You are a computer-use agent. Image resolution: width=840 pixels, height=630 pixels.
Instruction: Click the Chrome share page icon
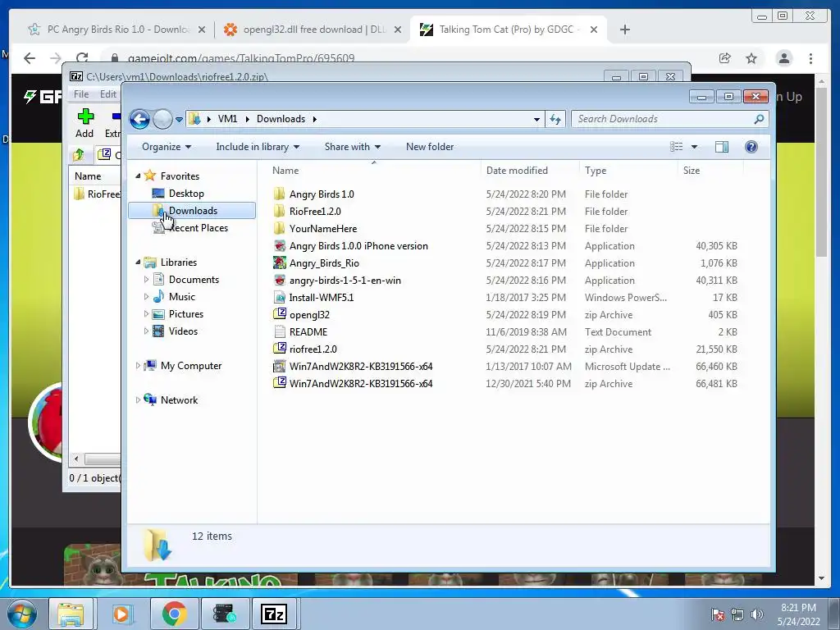(724, 58)
